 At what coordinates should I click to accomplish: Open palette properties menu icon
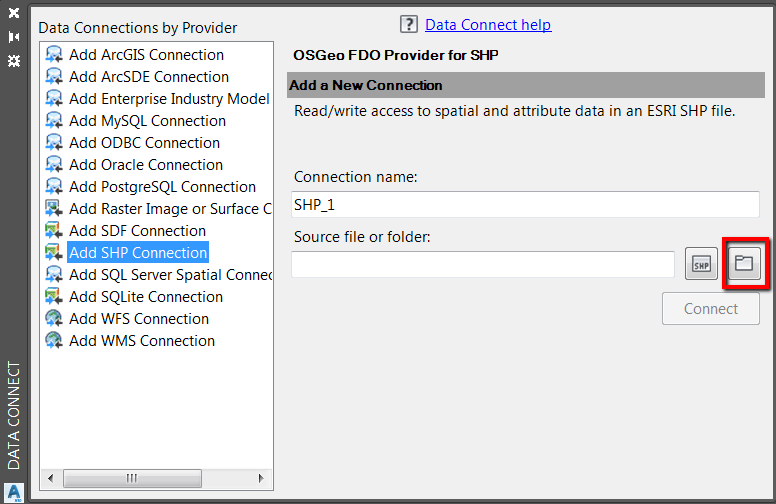point(14,61)
